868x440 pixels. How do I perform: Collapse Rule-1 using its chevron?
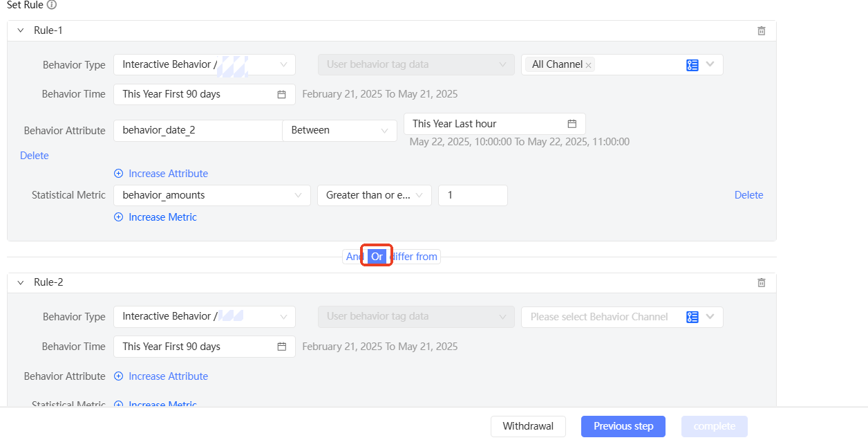click(20, 30)
